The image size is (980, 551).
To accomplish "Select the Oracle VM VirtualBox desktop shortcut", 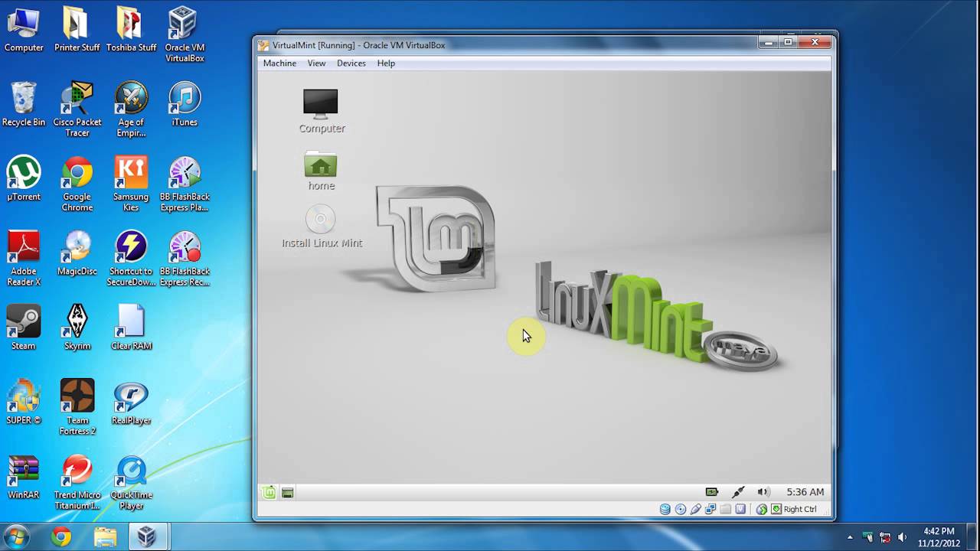I will [x=185, y=35].
